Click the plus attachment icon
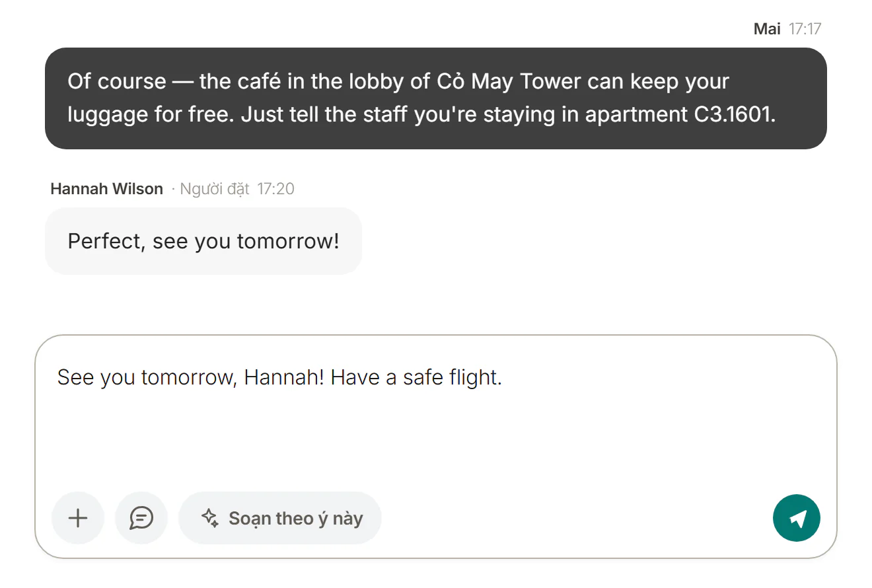The height and width of the screenshot is (588, 872). (78, 518)
